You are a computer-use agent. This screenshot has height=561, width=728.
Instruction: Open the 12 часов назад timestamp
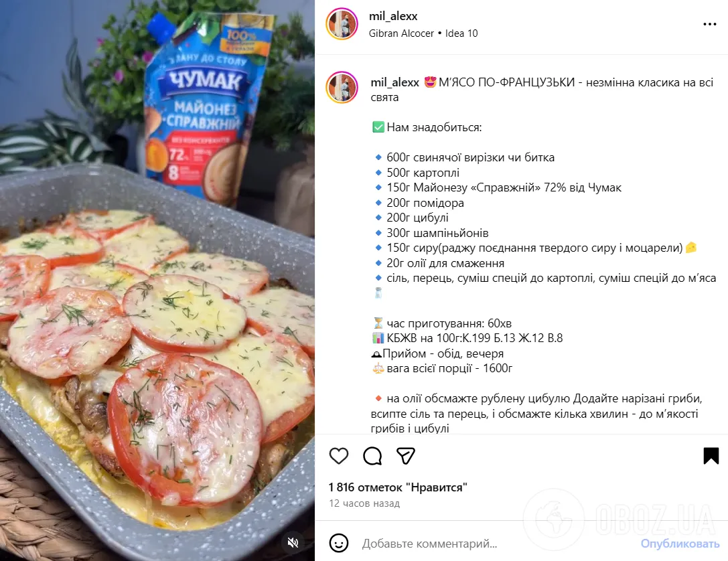point(364,503)
